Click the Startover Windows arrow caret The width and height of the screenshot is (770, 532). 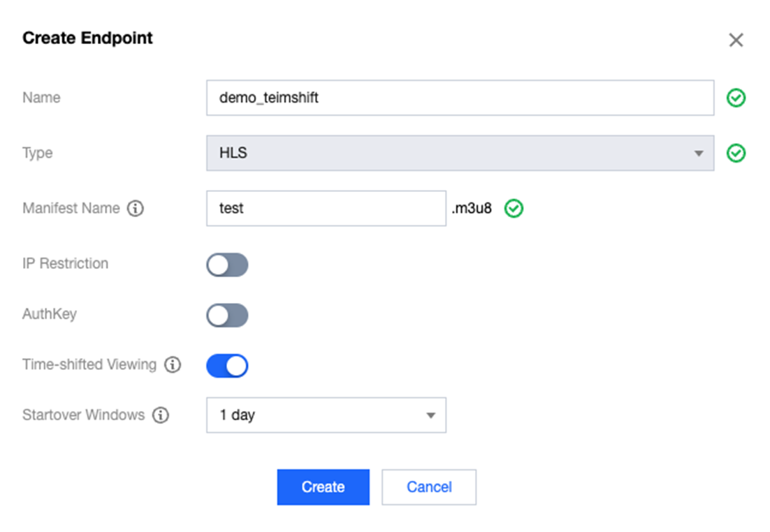coord(430,416)
